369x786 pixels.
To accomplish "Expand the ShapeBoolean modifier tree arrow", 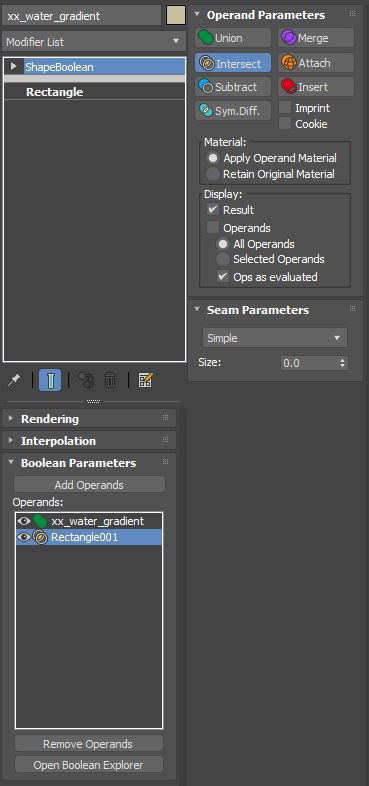I will click(x=14, y=66).
